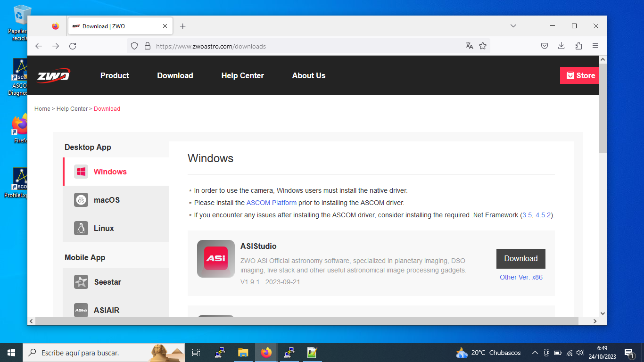Save to Pocket icon in toolbar
Image resolution: width=644 pixels, height=362 pixels.
(x=544, y=46)
